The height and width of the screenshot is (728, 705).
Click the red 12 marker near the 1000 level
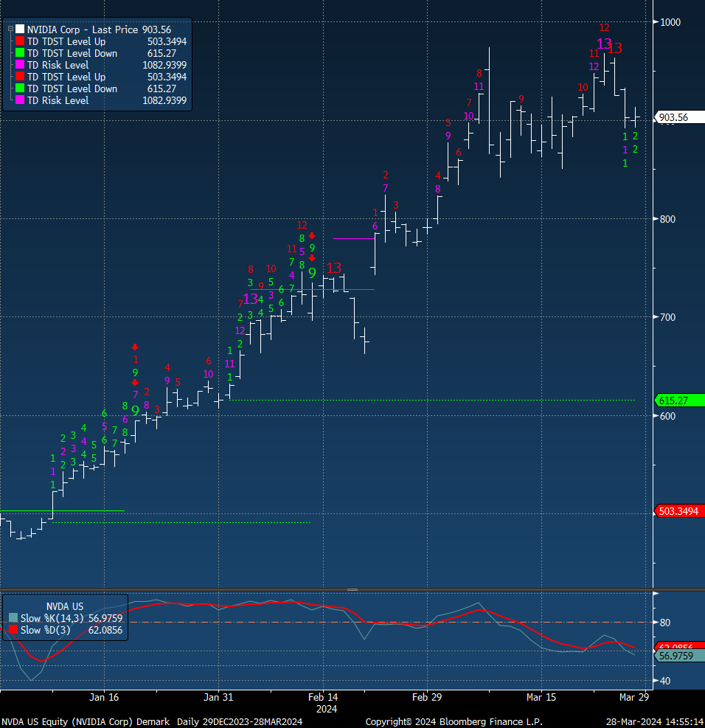click(x=604, y=28)
